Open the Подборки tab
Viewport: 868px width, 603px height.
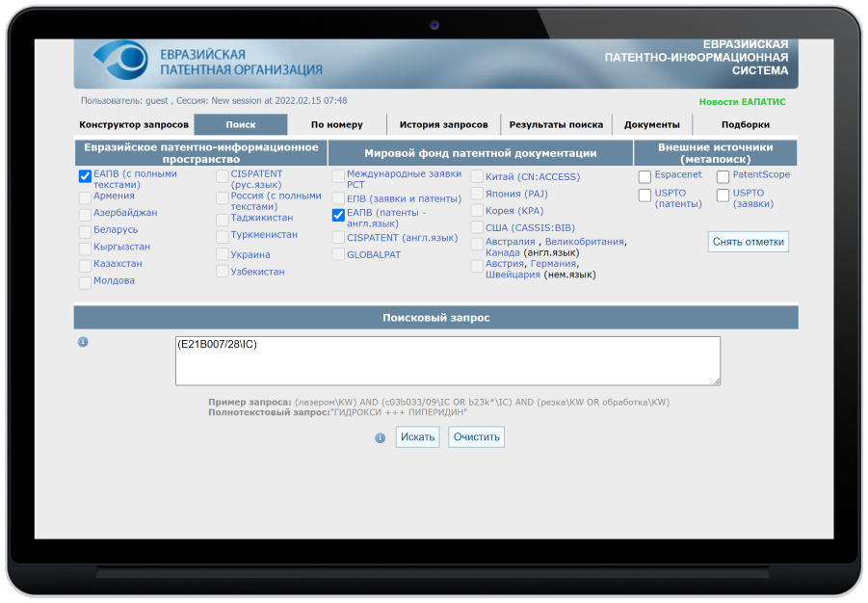click(x=745, y=124)
